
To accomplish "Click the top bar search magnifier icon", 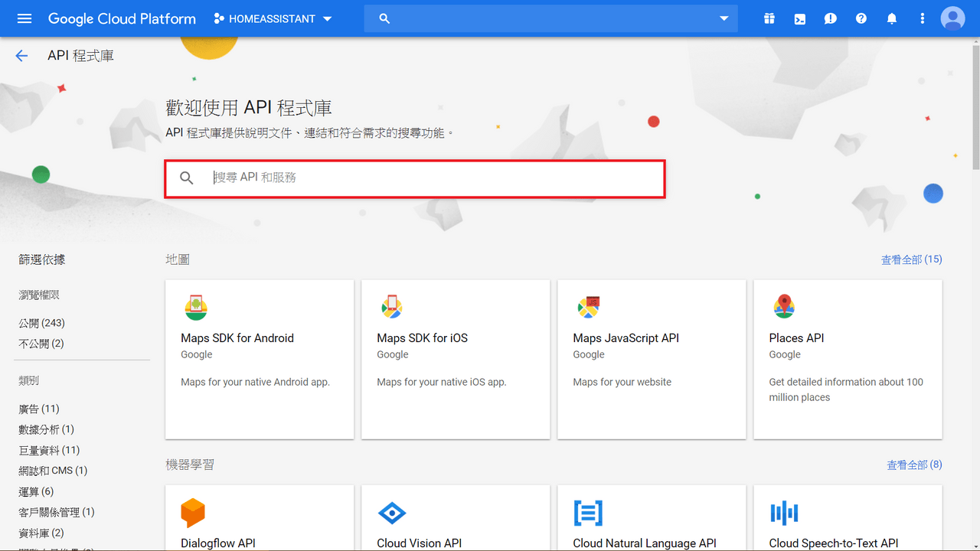I will tap(384, 18).
